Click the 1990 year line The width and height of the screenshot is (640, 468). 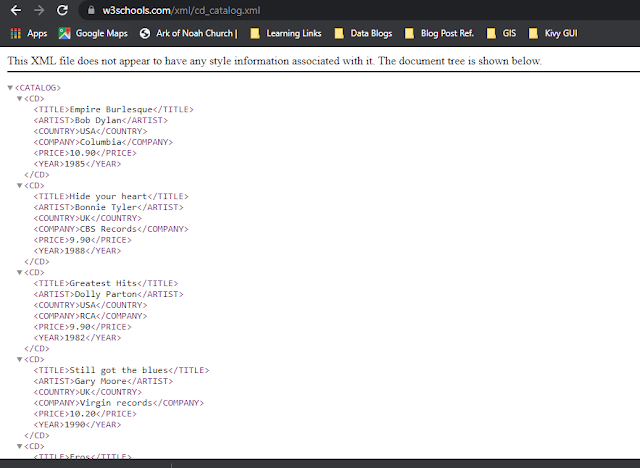(x=77, y=424)
